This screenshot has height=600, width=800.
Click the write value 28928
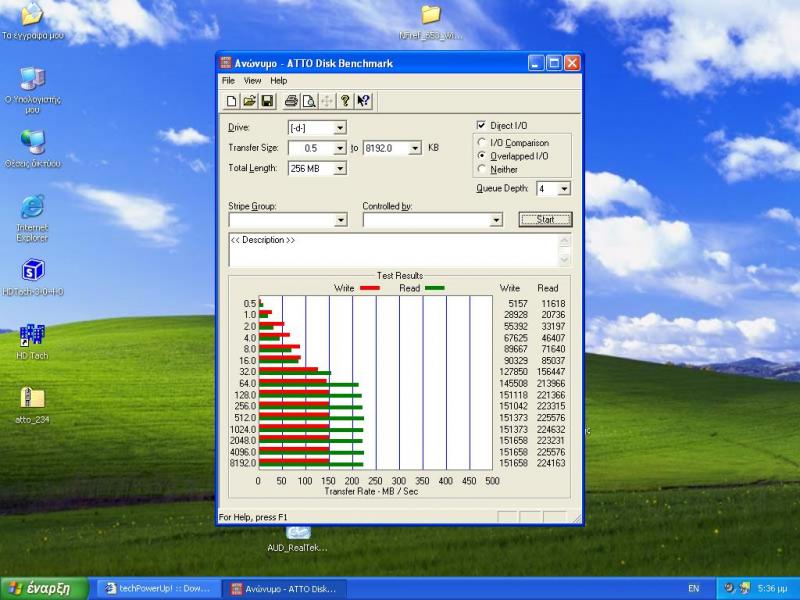(x=516, y=315)
